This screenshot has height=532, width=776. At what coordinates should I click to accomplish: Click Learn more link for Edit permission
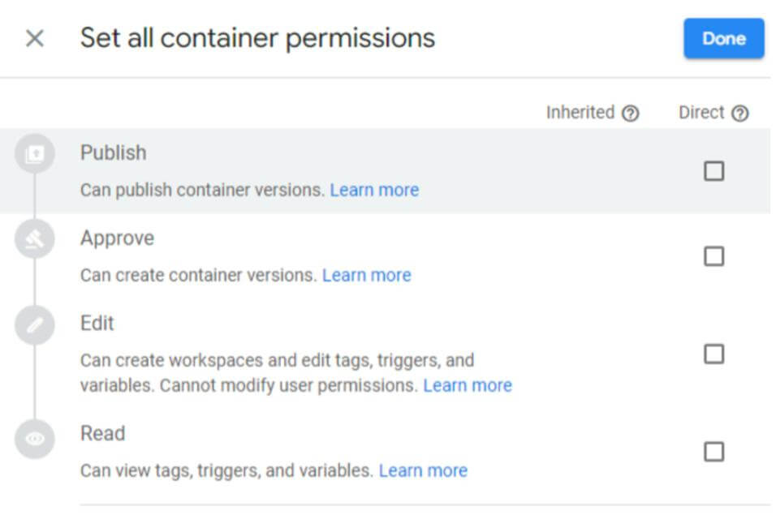(x=468, y=385)
